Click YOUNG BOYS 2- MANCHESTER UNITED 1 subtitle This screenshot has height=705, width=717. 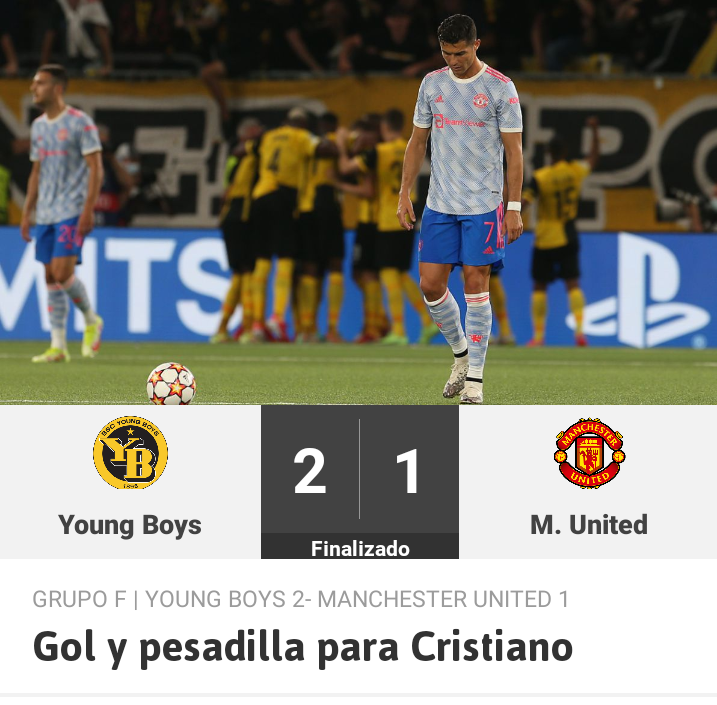tap(357, 599)
